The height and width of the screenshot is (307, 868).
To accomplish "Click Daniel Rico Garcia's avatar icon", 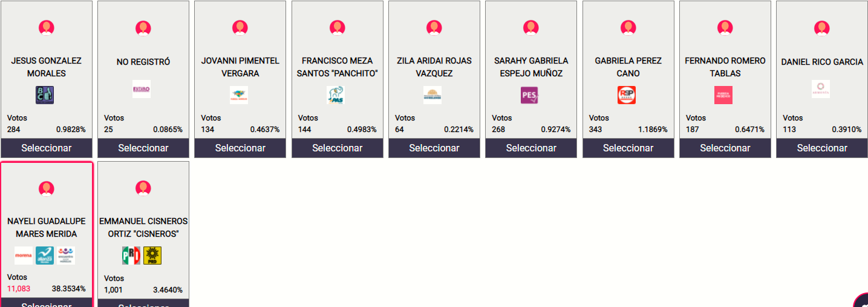I will point(821,28).
